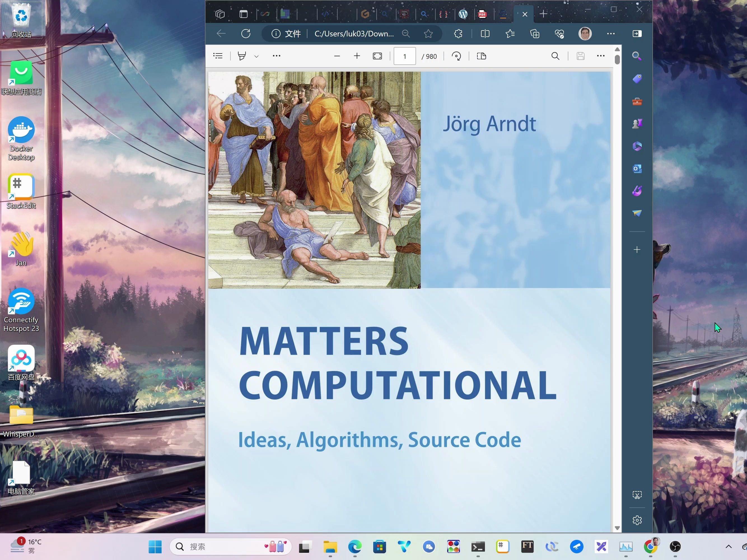Switch to the red PDF tab

[x=482, y=14]
